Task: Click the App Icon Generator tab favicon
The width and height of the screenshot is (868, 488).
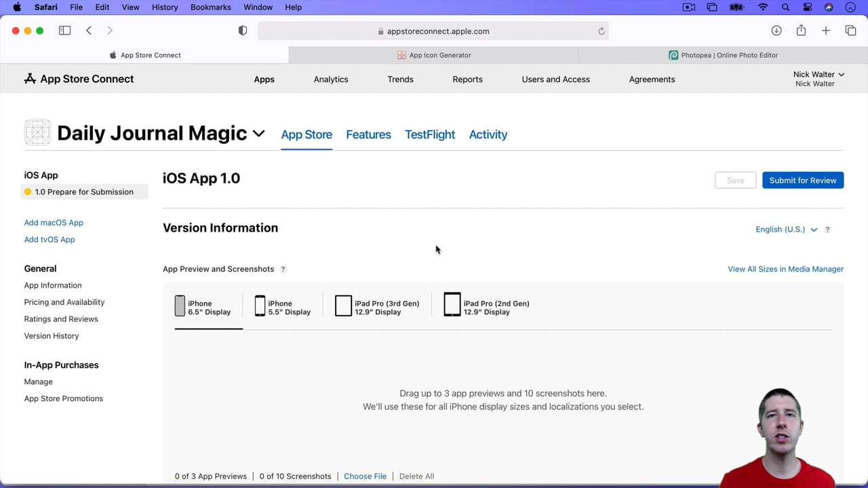Action: tap(401, 55)
